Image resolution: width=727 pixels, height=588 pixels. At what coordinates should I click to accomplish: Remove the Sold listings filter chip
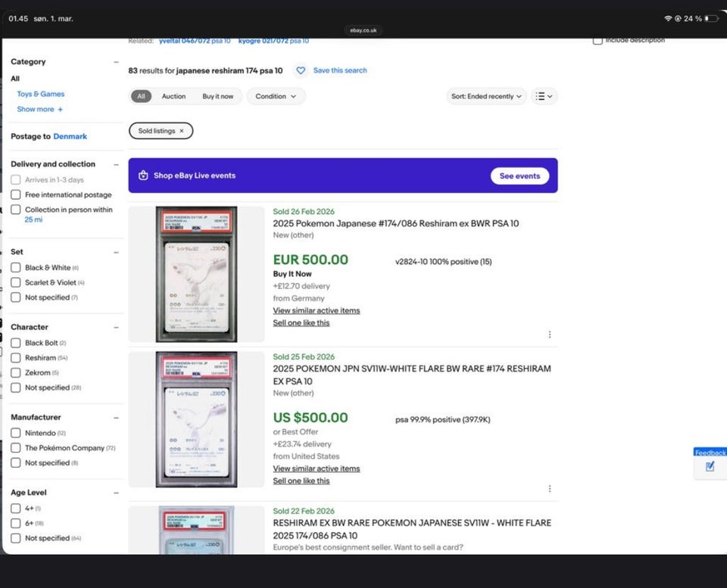coord(182,131)
